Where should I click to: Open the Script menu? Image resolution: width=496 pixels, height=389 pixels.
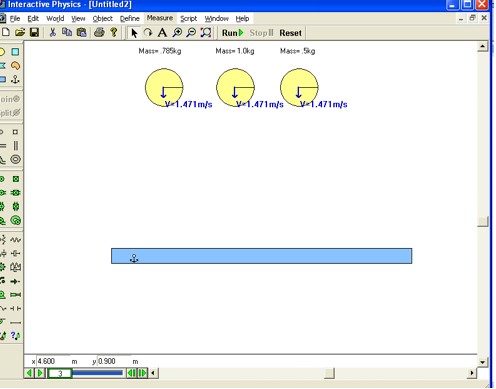pyautogui.click(x=189, y=19)
